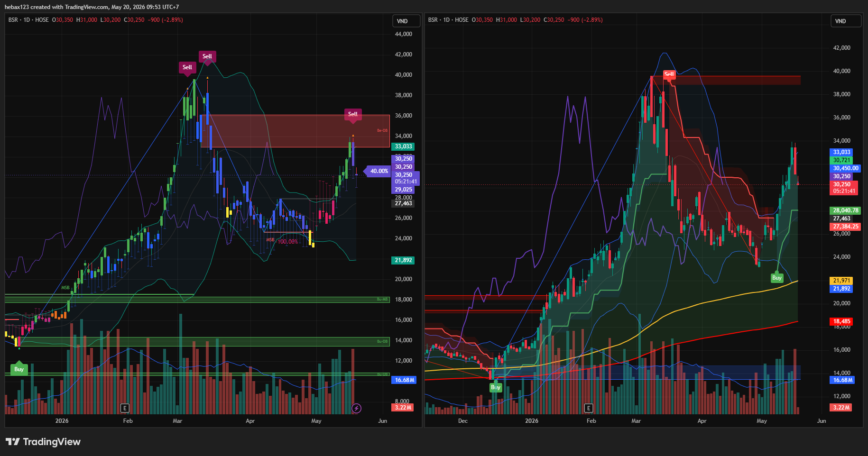This screenshot has width=868, height=456.
Task: Click the earnings E marker in the right chart
Action: (x=589, y=408)
